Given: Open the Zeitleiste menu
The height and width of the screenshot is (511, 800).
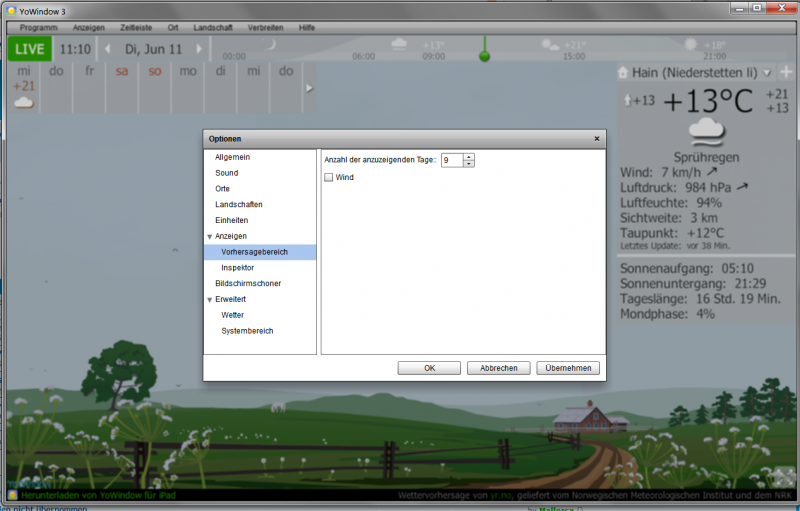Looking at the screenshot, I should point(136,27).
